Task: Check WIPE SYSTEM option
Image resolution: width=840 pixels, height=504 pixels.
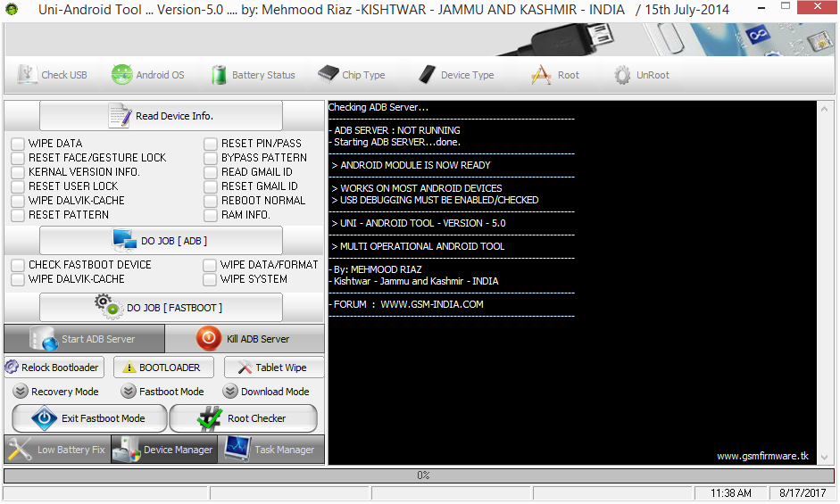Action: pyautogui.click(x=210, y=279)
